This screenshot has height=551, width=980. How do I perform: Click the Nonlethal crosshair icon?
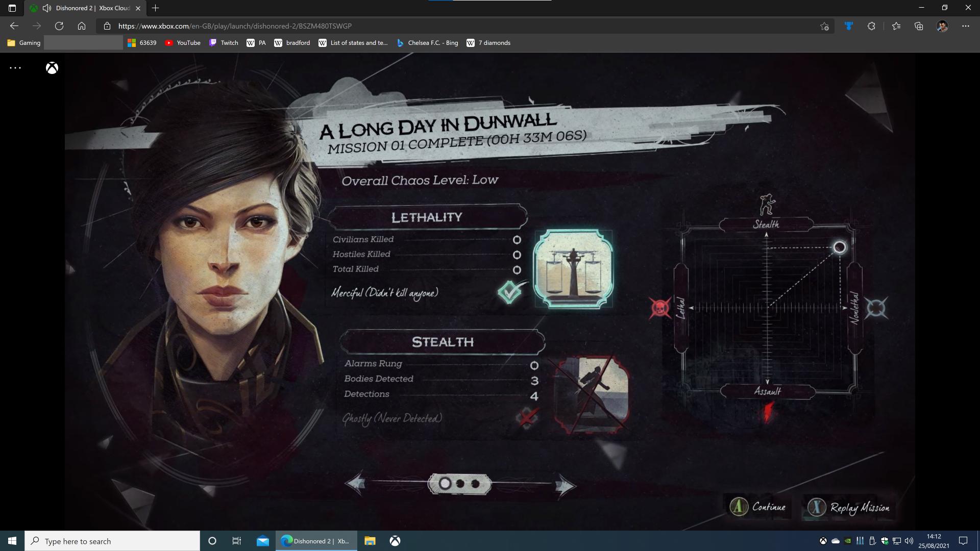coord(876,308)
